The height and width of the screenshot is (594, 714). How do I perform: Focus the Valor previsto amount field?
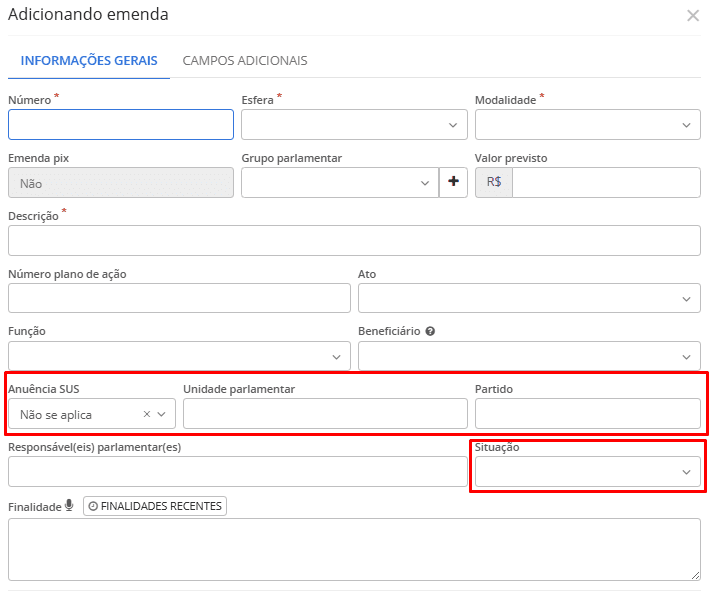605,183
